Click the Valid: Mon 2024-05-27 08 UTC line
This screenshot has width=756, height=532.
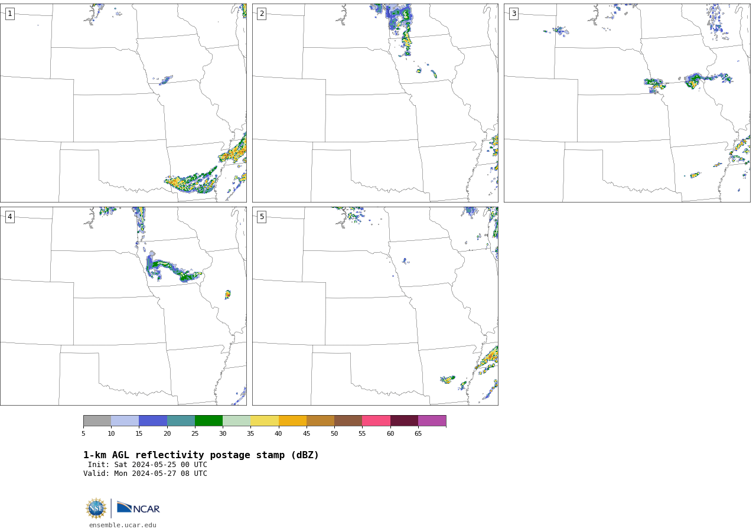[145, 474]
